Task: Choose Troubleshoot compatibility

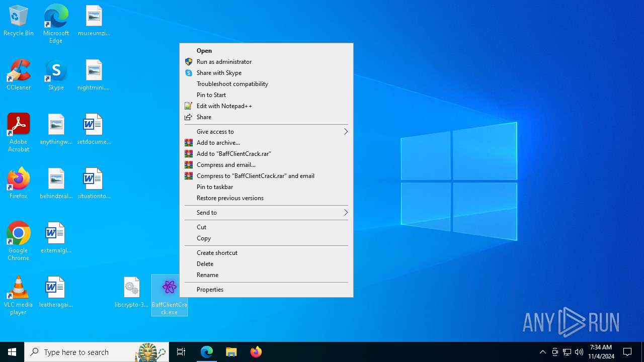Action: pyautogui.click(x=266, y=84)
